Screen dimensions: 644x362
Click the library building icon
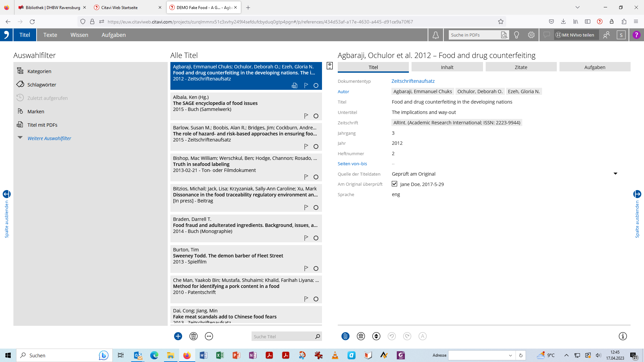point(361,336)
